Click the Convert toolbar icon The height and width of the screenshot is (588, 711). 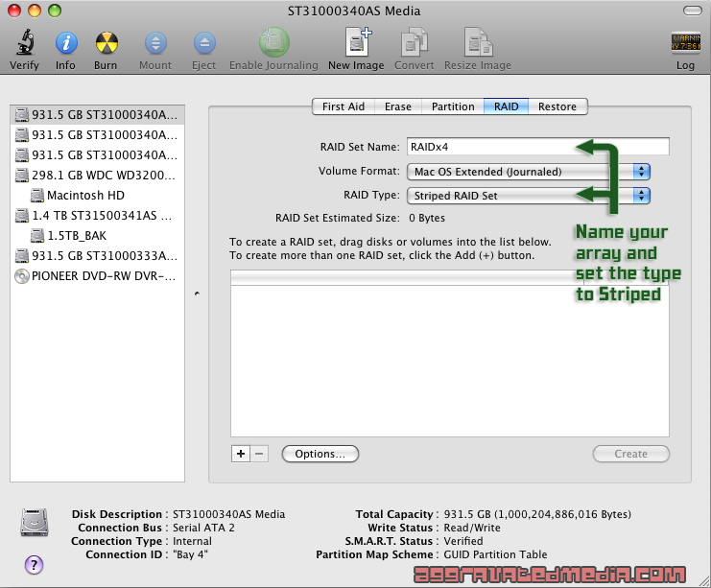415,42
